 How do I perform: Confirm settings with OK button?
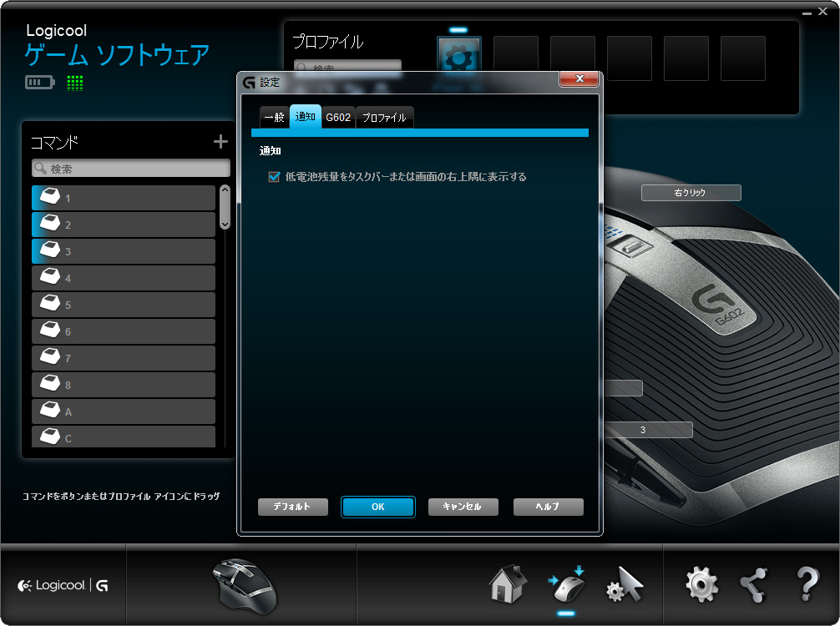coord(378,507)
